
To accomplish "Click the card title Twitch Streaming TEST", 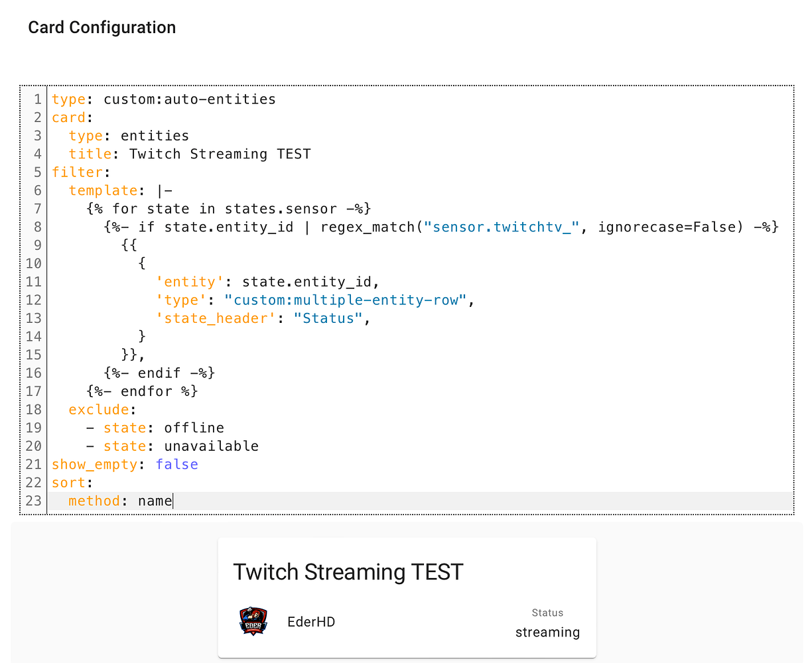I will click(x=348, y=572).
